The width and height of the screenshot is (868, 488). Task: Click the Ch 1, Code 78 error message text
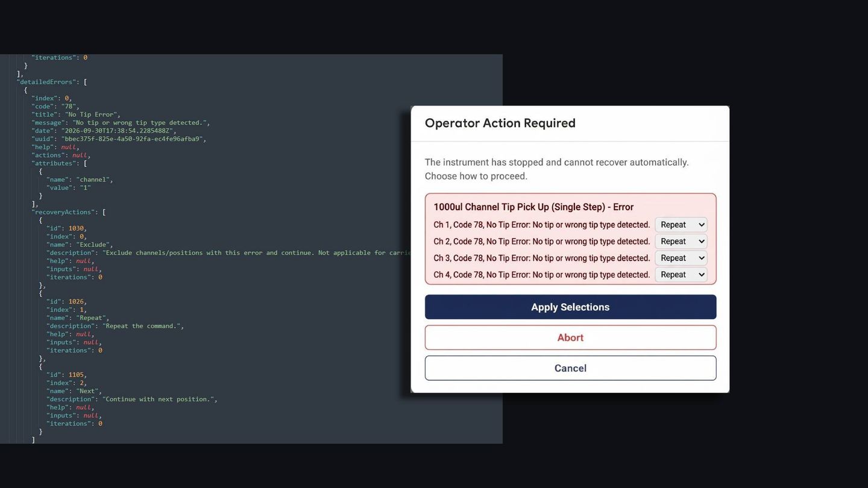[x=541, y=225]
